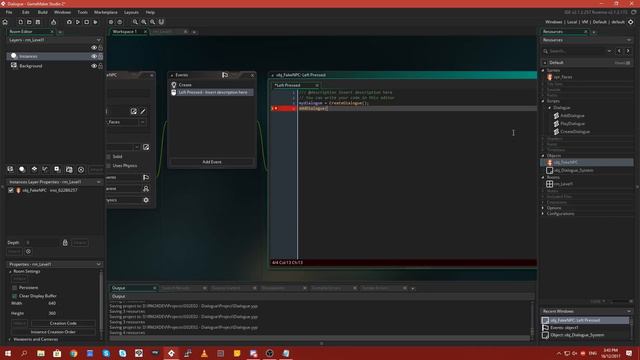Toggle visibility of the Instances layer
Screen dimensions: 640x360
pyautogui.click(x=94, y=56)
